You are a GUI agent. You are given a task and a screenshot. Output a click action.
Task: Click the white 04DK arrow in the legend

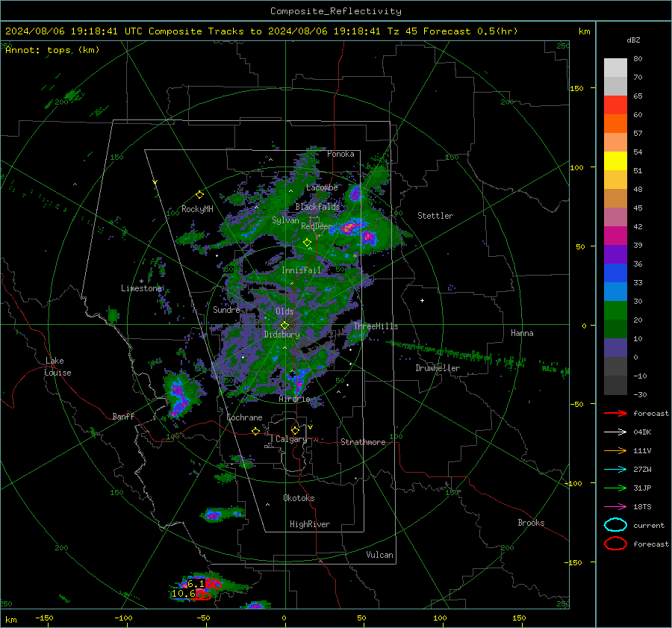(x=615, y=432)
